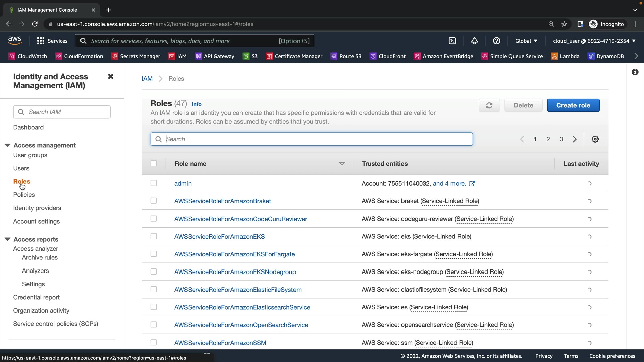
Task: Open the help question mark icon
Action: pyautogui.click(x=496, y=41)
